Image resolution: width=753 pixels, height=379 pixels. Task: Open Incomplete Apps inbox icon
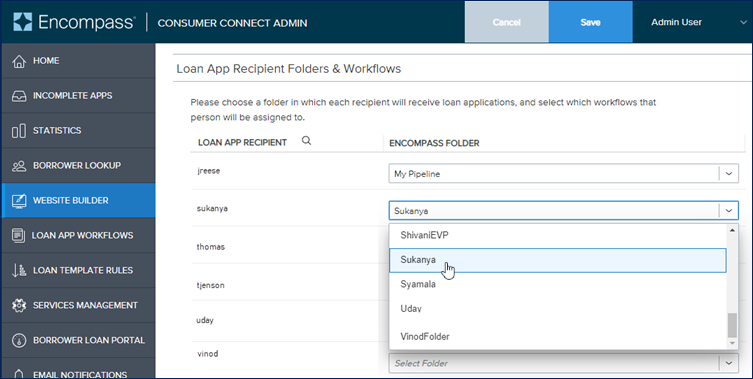pos(19,96)
